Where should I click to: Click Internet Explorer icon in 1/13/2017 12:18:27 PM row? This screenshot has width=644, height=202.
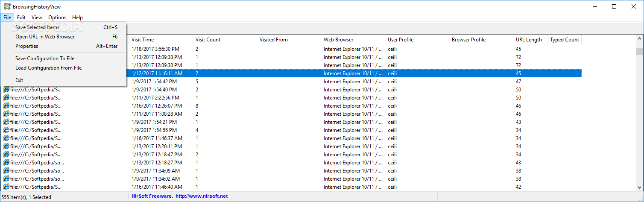6,163
